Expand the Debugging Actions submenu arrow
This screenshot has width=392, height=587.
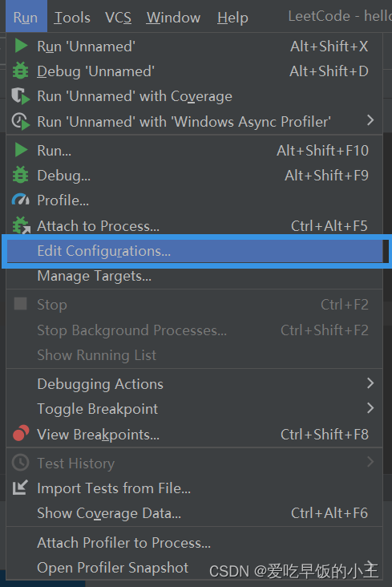tap(370, 383)
